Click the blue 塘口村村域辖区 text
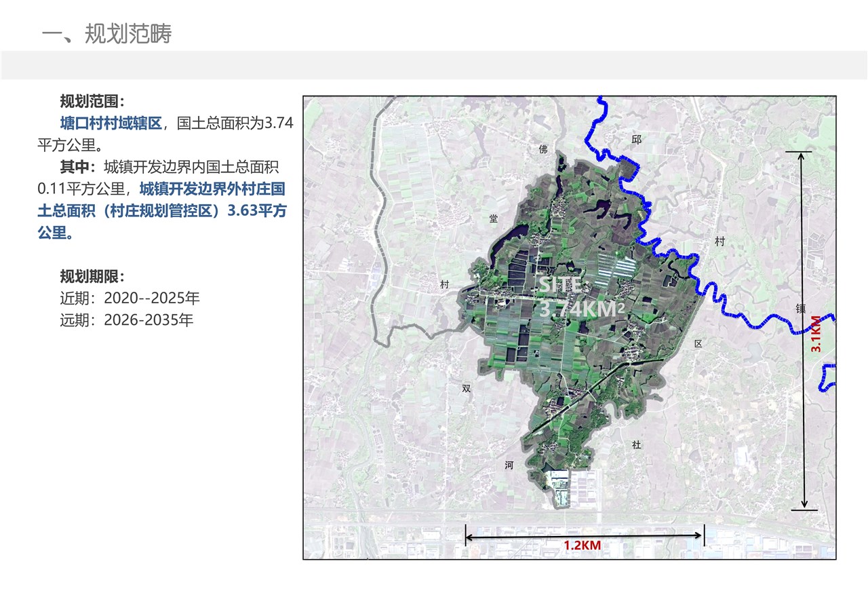Viewport: 868px width, 614px height. click(x=111, y=123)
